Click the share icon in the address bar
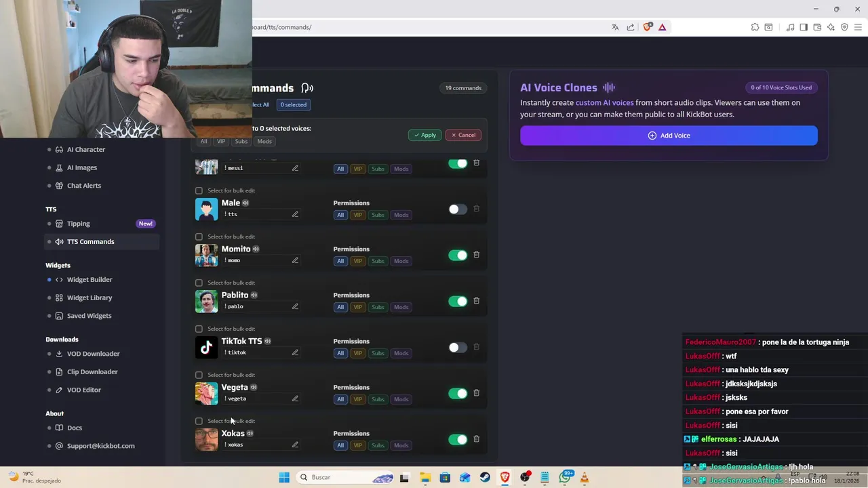 point(631,27)
